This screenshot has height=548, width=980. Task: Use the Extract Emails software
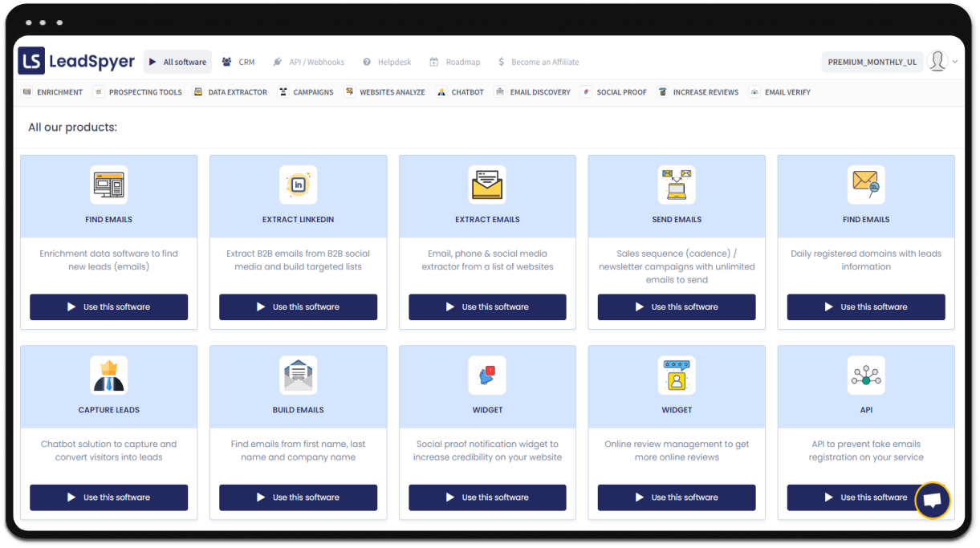[487, 307]
